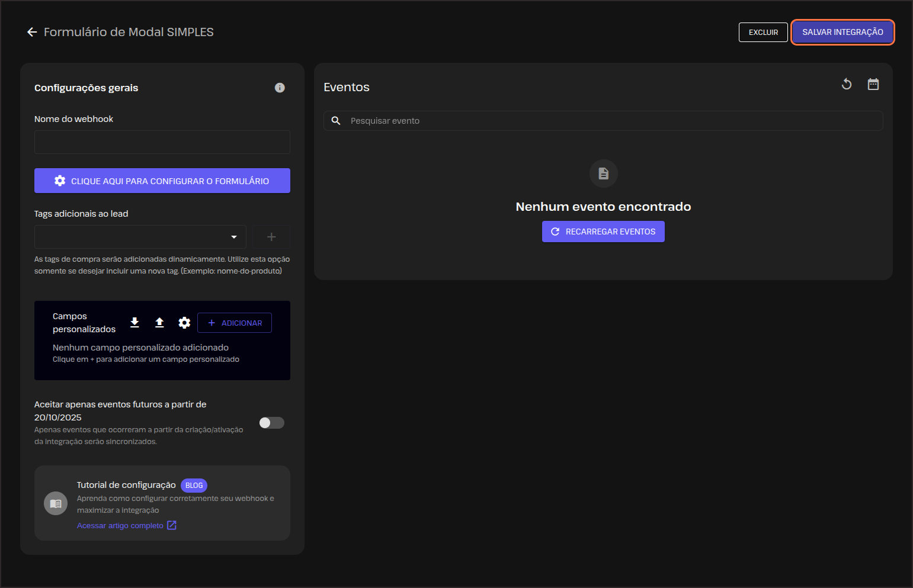
Task: Toggle accept only future events switch
Action: point(272,423)
